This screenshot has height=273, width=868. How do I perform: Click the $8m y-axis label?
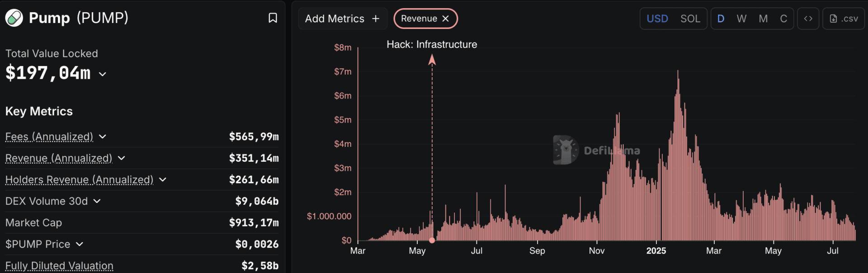click(x=343, y=47)
